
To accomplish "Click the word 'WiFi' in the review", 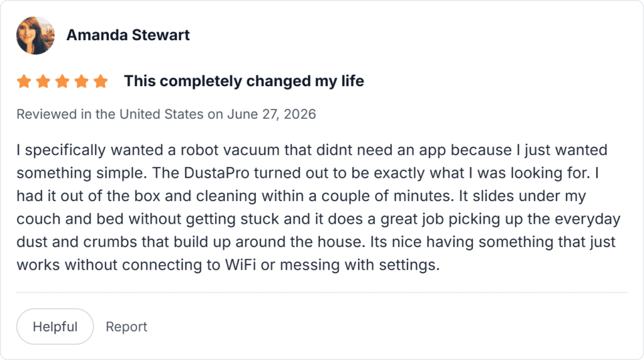I will [x=240, y=265].
